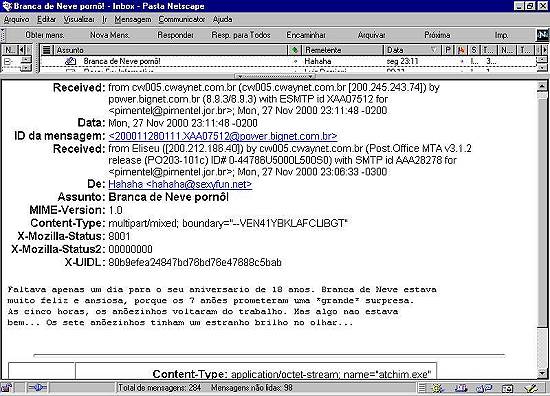This screenshot has width=550, height=396.
Task: Click the N... folder pane column header
Action: (9, 50)
